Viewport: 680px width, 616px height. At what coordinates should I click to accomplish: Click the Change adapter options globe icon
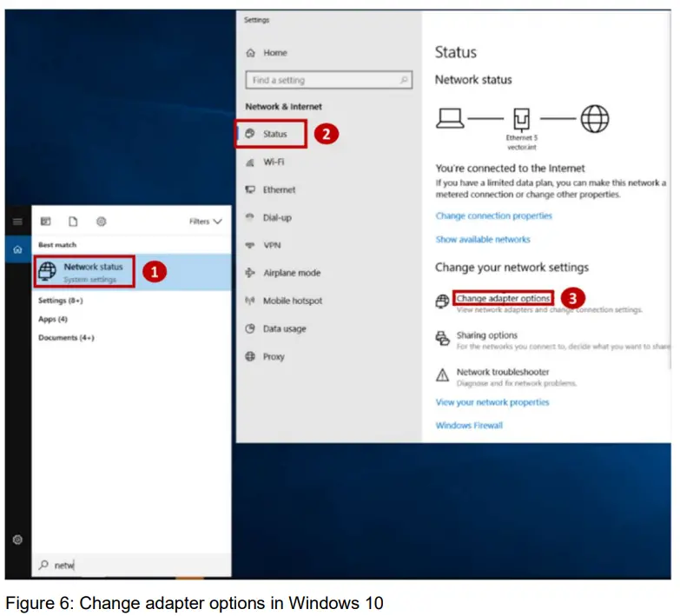tap(442, 301)
